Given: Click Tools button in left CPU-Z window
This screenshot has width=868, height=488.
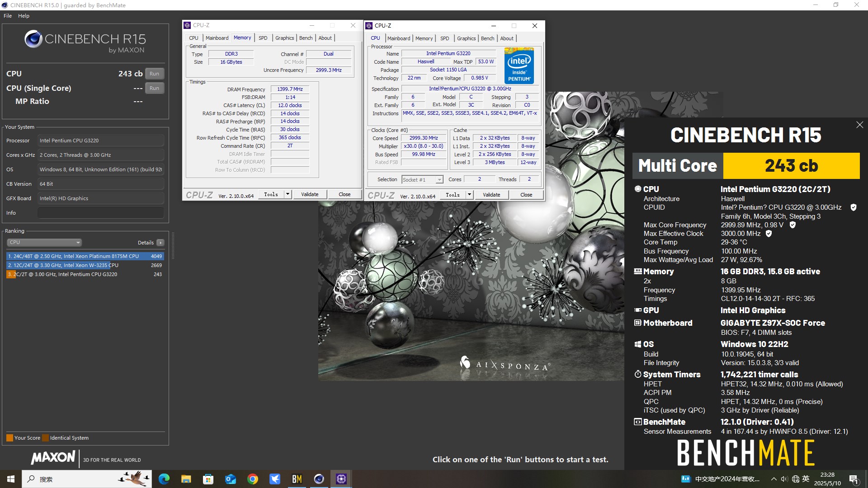Looking at the screenshot, I should point(271,194).
